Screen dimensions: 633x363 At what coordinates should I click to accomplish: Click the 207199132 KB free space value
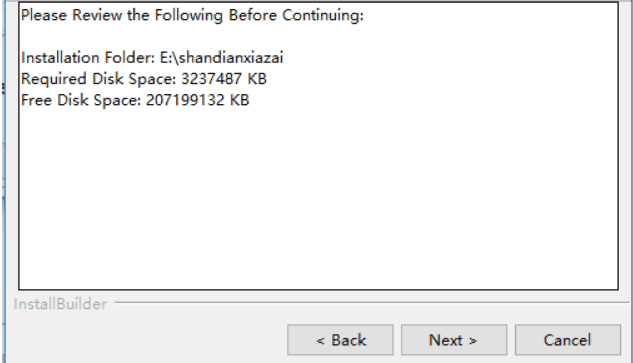click(x=197, y=100)
